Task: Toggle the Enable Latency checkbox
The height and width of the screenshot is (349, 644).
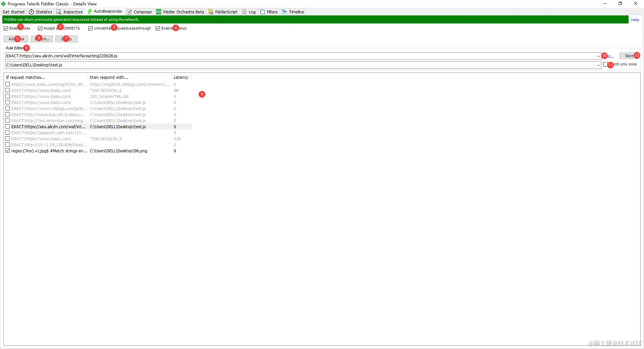Action: 158,29
